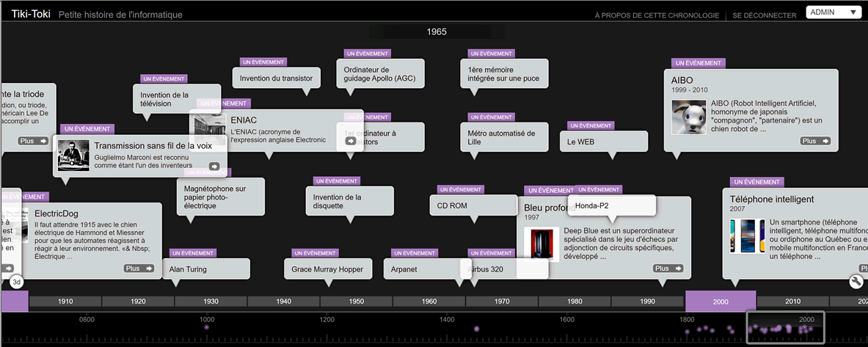Click Plus arrow on AIBO card
Viewport: 868px width, 347px height.
click(815, 141)
